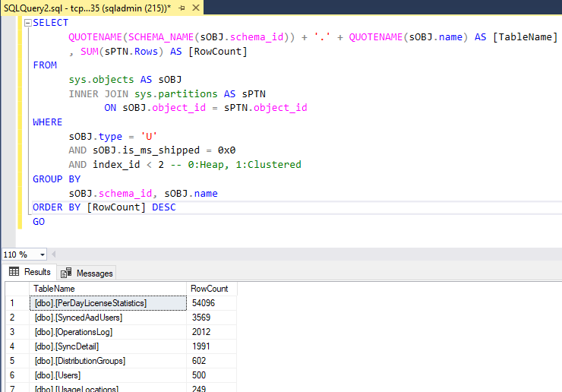The width and height of the screenshot is (562, 392).
Task: Select all via the grid corner cell
Action: pyautogui.click(x=17, y=289)
